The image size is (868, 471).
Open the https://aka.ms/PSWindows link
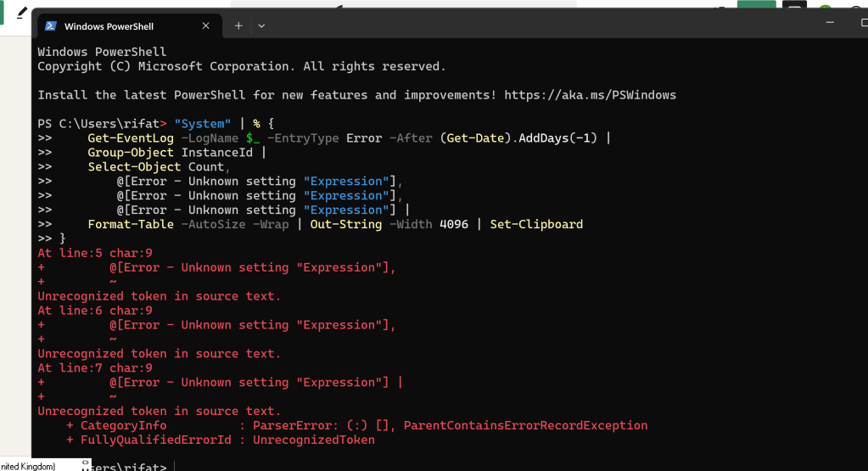click(590, 95)
